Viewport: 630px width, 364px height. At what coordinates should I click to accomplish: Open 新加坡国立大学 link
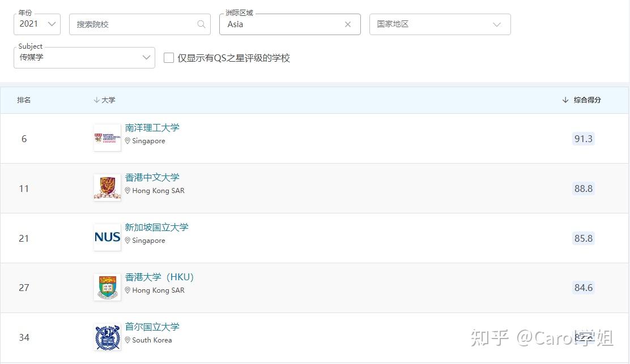pos(157,227)
